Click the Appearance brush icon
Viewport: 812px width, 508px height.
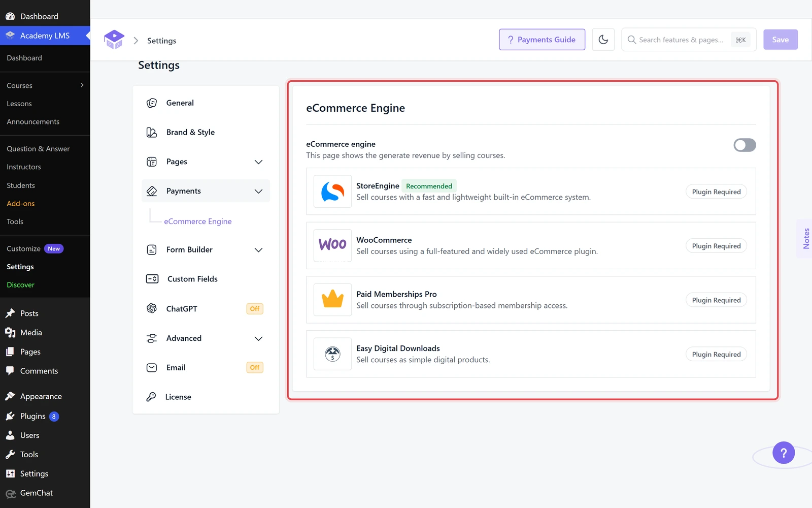coord(10,396)
